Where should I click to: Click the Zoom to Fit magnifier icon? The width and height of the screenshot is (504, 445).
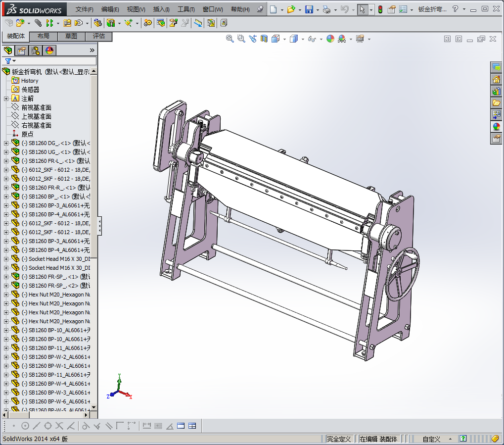(x=230, y=39)
